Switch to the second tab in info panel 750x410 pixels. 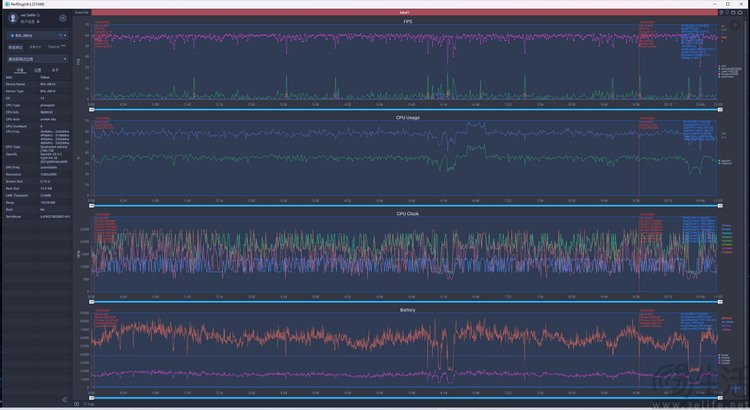(37, 70)
